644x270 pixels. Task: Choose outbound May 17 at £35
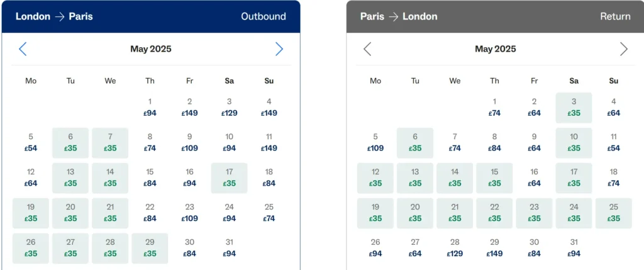tap(229, 178)
